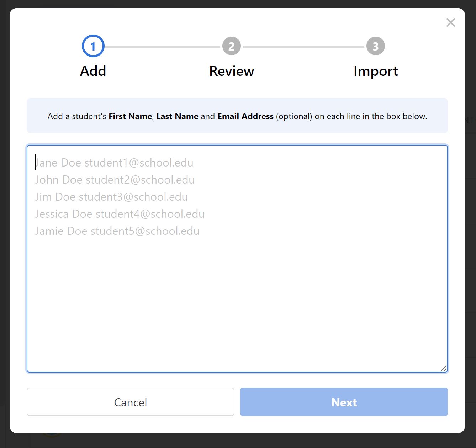This screenshot has height=448, width=476.
Task: Click the Jamie Doe placeholder line
Action: 117,231
